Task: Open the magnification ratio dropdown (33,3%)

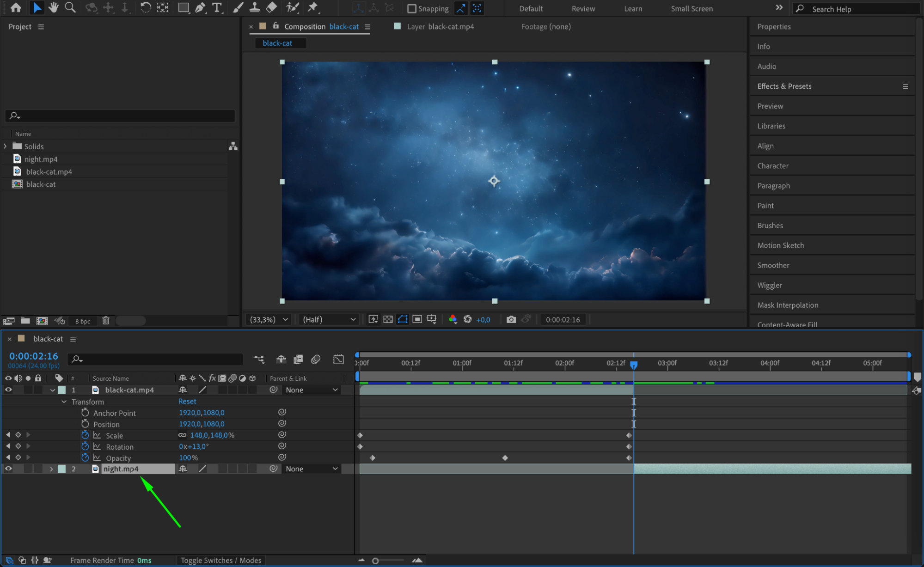Action: click(269, 319)
